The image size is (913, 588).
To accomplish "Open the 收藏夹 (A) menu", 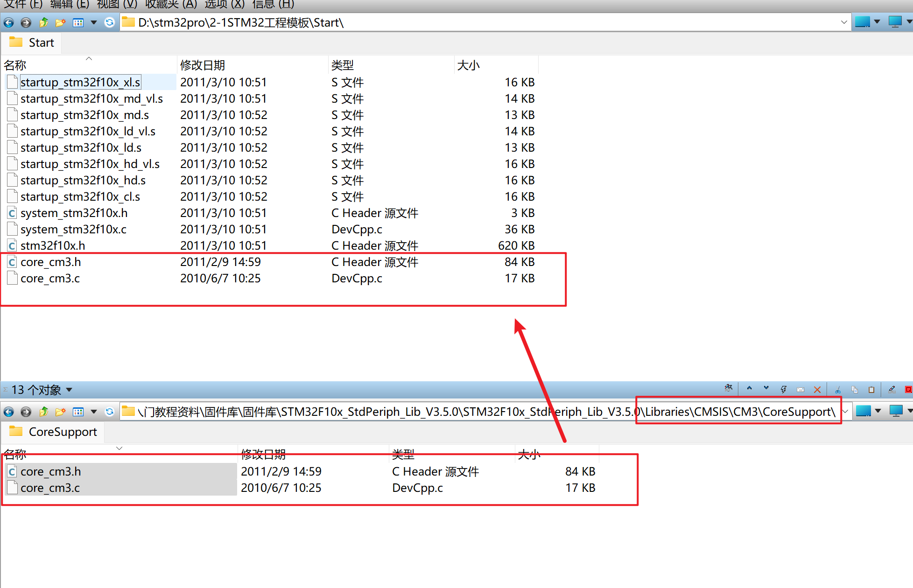I will pyautogui.click(x=171, y=4).
